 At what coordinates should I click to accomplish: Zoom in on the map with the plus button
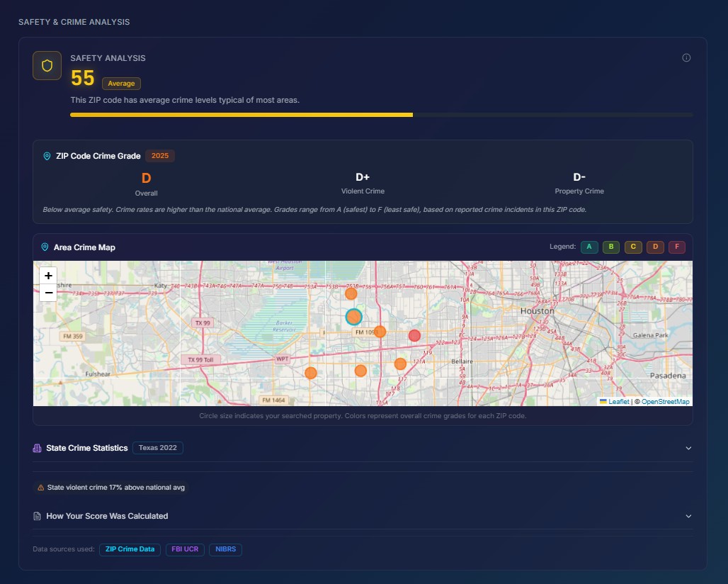tap(47, 276)
